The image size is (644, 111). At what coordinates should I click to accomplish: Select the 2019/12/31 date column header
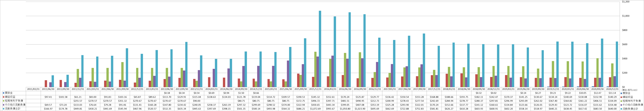coord(553,89)
